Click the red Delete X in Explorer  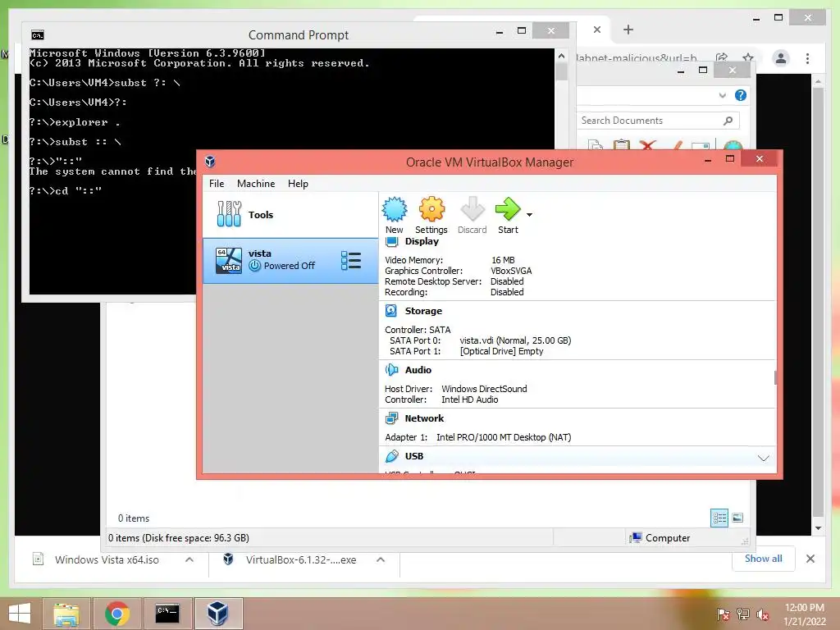pyautogui.click(x=648, y=145)
